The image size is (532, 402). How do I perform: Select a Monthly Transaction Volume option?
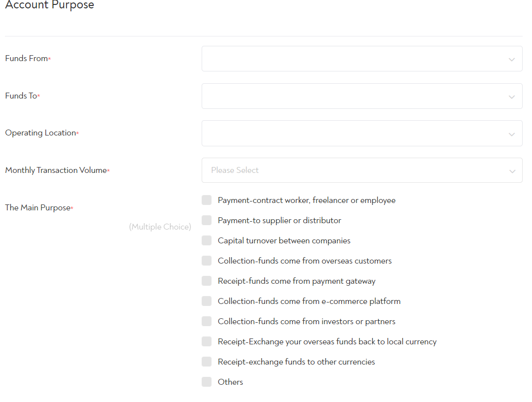(361, 170)
